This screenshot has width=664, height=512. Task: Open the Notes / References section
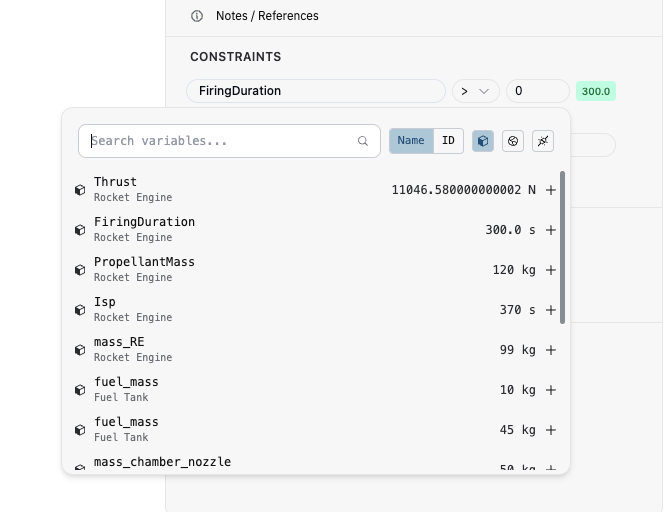coord(267,16)
